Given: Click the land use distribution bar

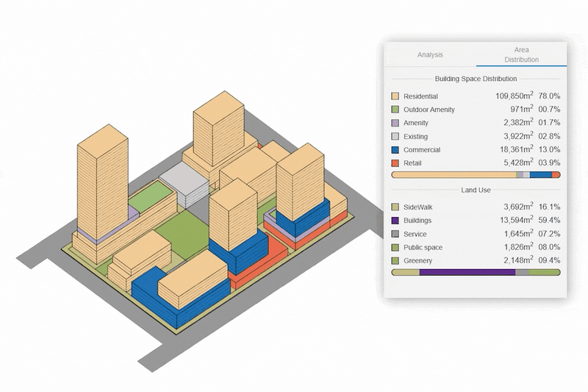Looking at the screenshot, I should click(476, 272).
